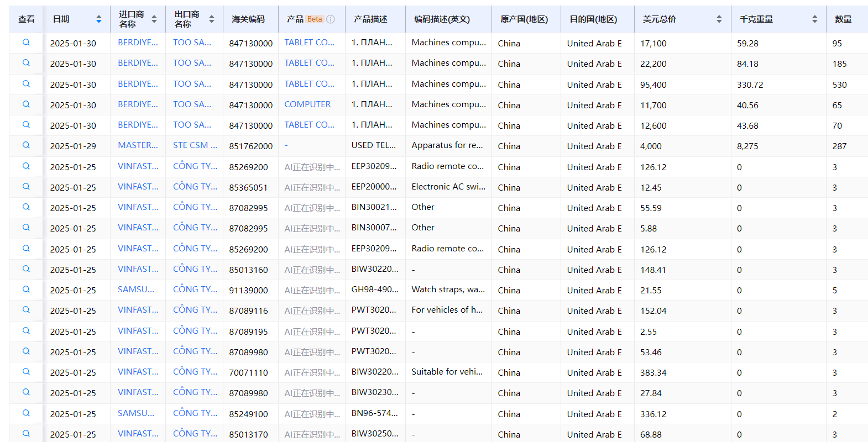
Task: Open details icon for the 91139000 customs code row
Action: (26, 290)
